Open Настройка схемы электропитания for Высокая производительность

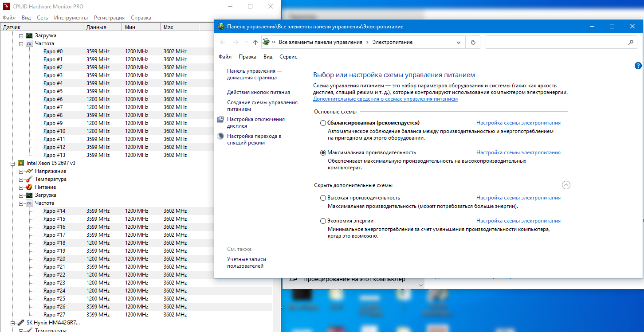pos(518,198)
